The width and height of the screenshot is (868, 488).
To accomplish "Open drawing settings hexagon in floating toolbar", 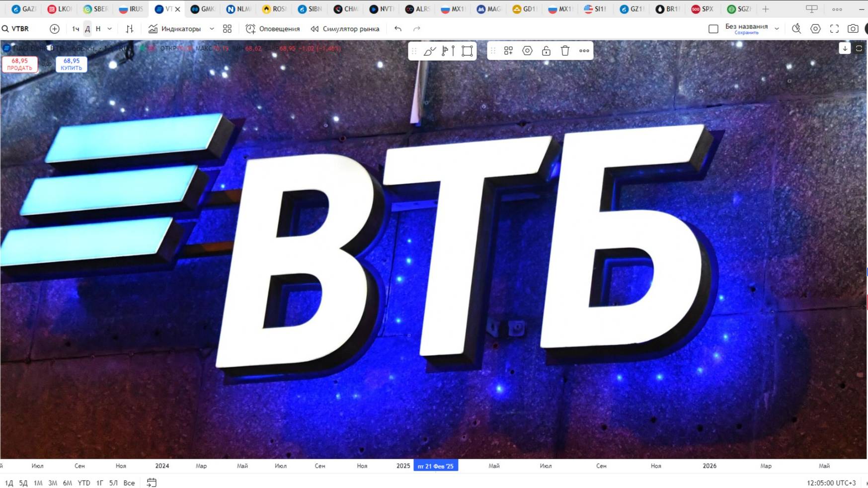I will [527, 51].
